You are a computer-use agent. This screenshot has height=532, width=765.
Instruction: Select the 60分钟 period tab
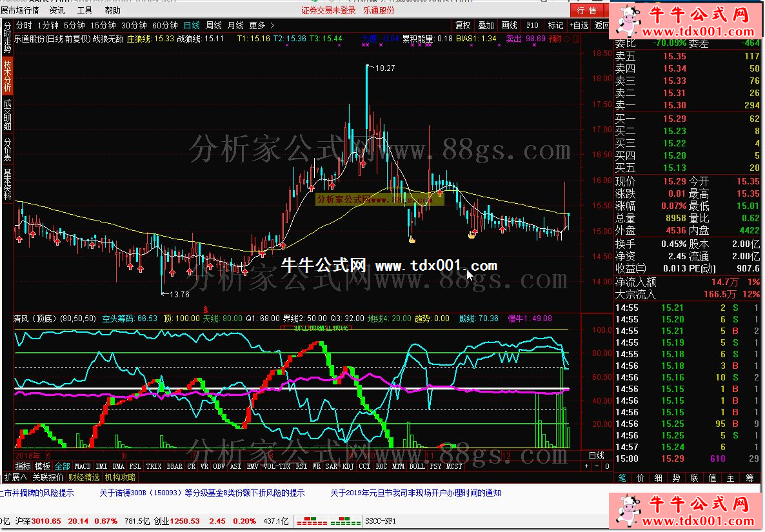165,25
